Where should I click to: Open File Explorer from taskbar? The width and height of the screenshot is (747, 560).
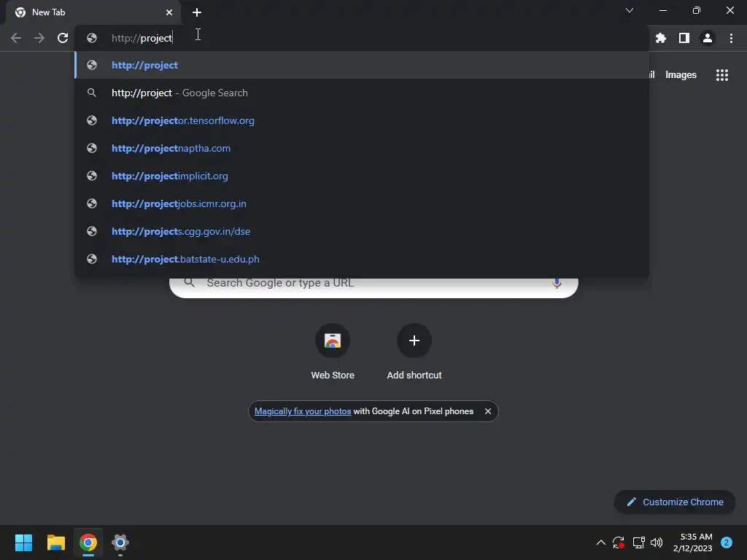55,542
